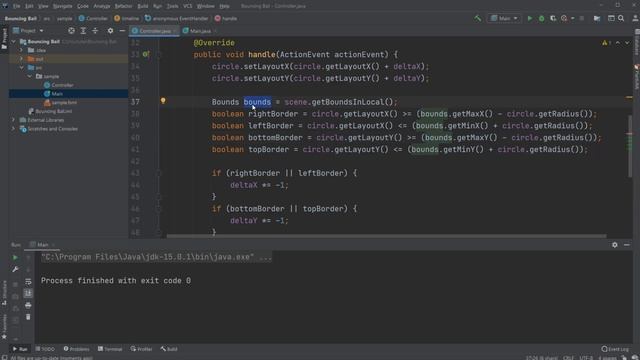640x360 pixels.
Task: Expand the out folder in the project tree
Action: point(22,59)
